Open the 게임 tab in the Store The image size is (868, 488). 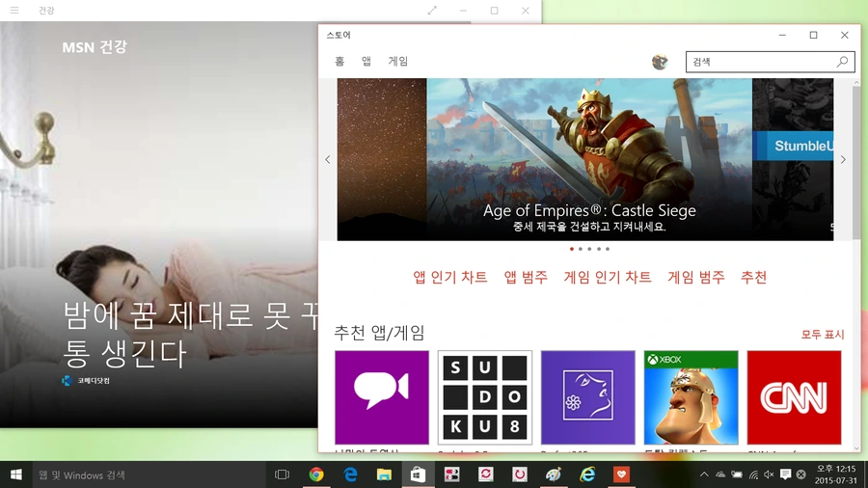tap(398, 61)
